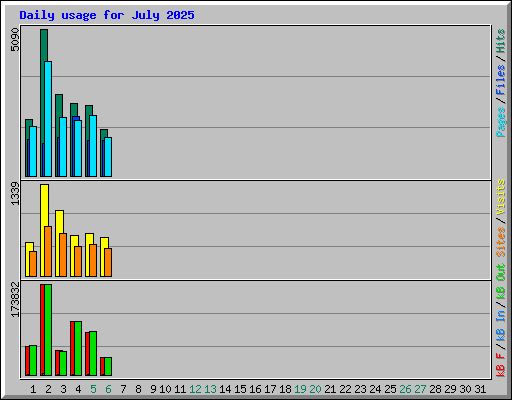Click the day 3 cyan pages bar
The image size is (512, 400).
(63, 147)
